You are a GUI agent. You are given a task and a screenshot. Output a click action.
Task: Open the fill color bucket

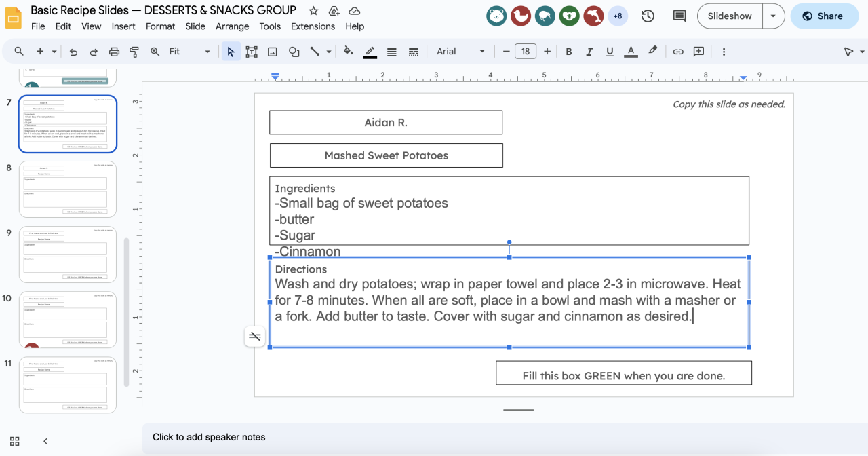348,51
